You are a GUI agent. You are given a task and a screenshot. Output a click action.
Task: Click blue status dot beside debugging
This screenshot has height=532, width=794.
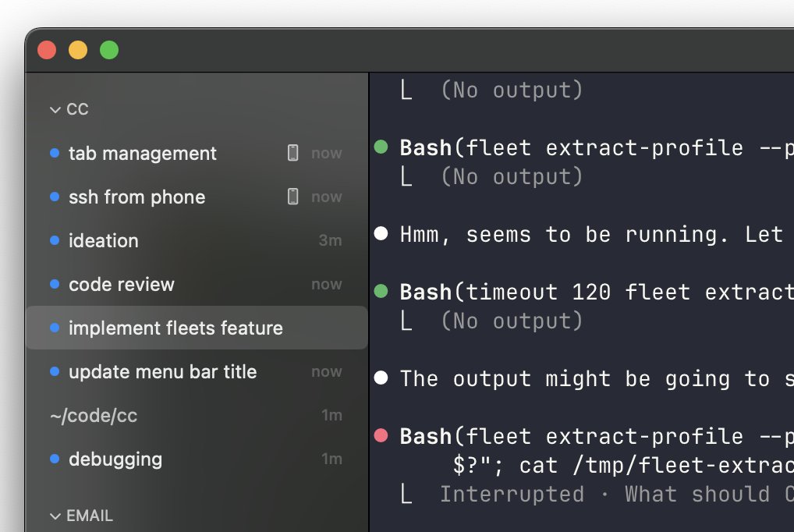(55, 459)
